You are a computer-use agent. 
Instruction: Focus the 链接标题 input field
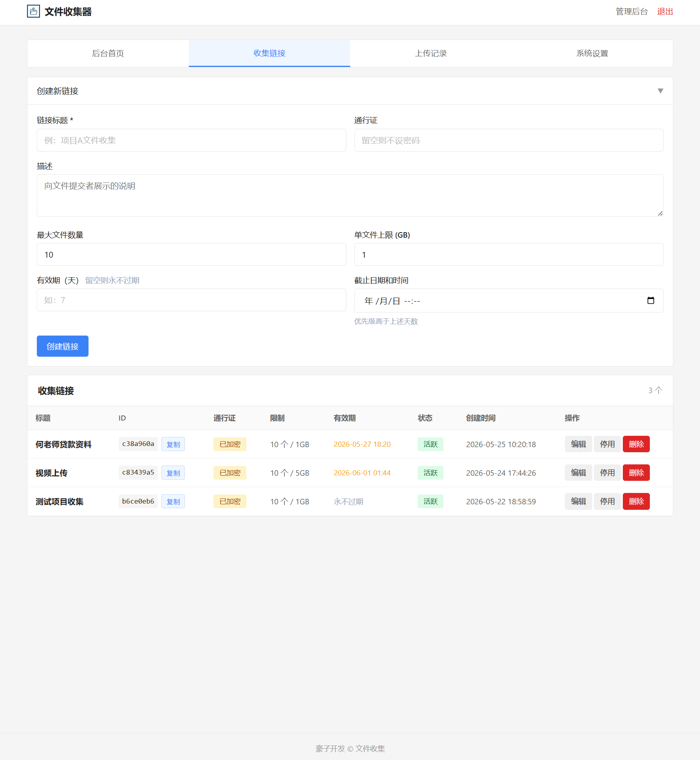pos(192,140)
